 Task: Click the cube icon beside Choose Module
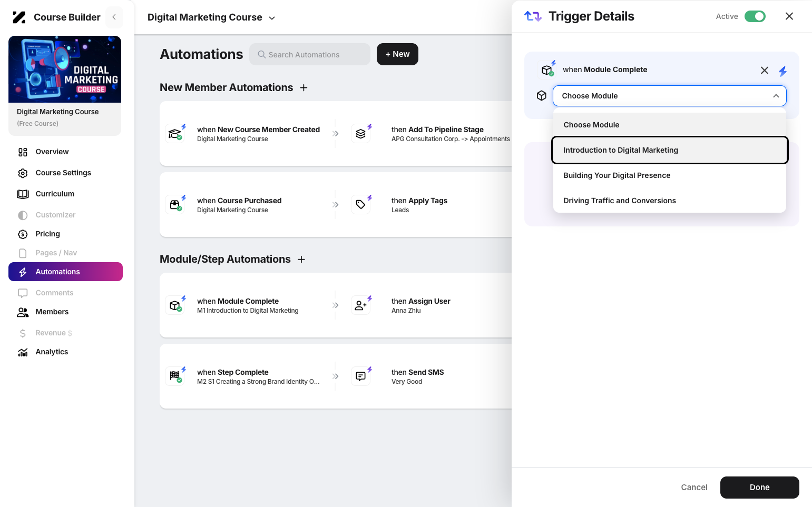tap(542, 96)
